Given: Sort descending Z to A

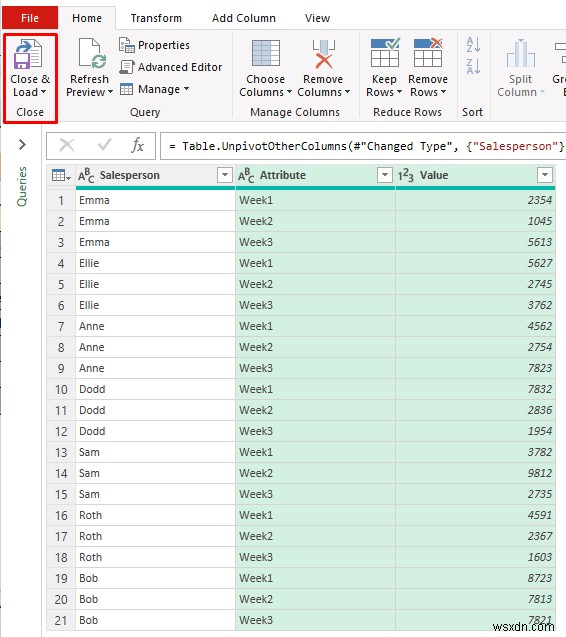Looking at the screenshot, I should click(x=473, y=66).
